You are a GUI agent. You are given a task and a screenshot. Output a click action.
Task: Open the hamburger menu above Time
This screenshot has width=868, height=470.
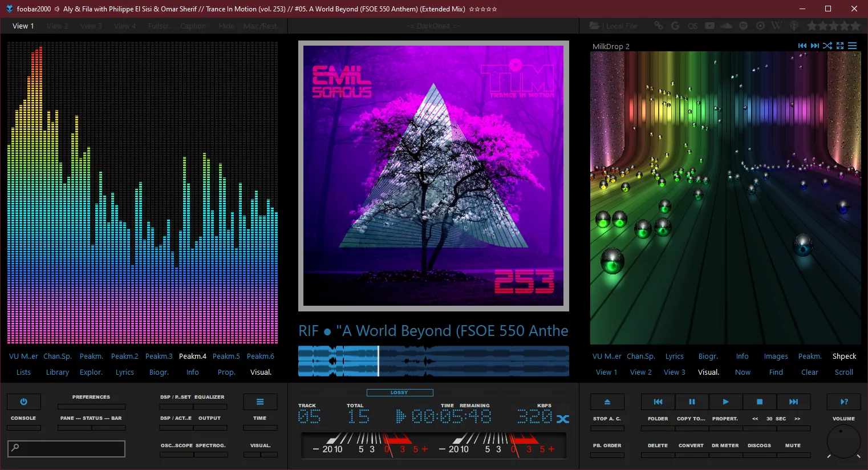pyautogui.click(x=260, y=402)
